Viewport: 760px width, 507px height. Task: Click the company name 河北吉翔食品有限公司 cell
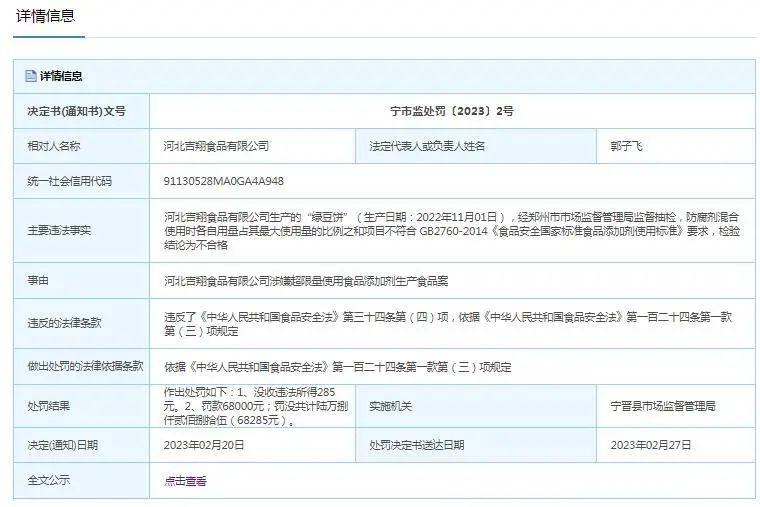(216, 146)
